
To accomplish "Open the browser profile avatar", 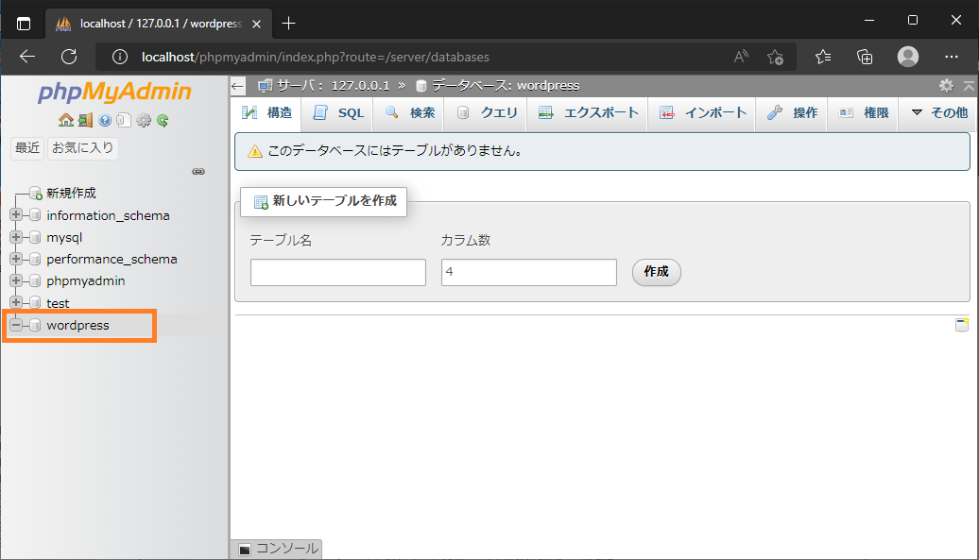I will click(x=908, y=57).
